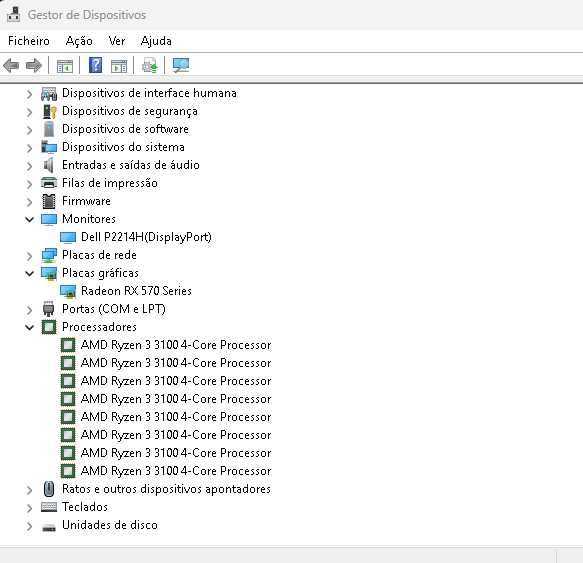Open the Ajuda menu

[156, 41]
